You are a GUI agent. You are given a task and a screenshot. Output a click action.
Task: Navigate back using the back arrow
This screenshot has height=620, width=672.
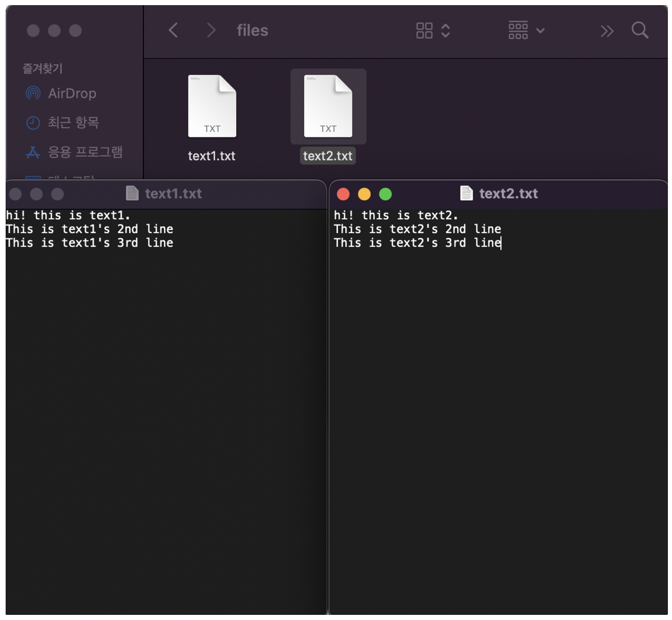click(x=173, y=30)
